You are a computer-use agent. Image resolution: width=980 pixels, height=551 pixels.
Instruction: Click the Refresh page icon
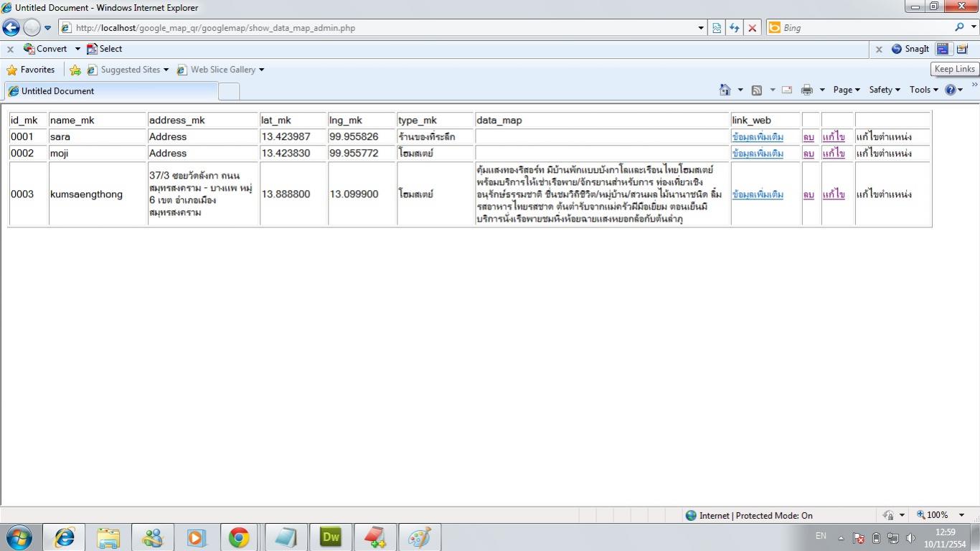734,28
